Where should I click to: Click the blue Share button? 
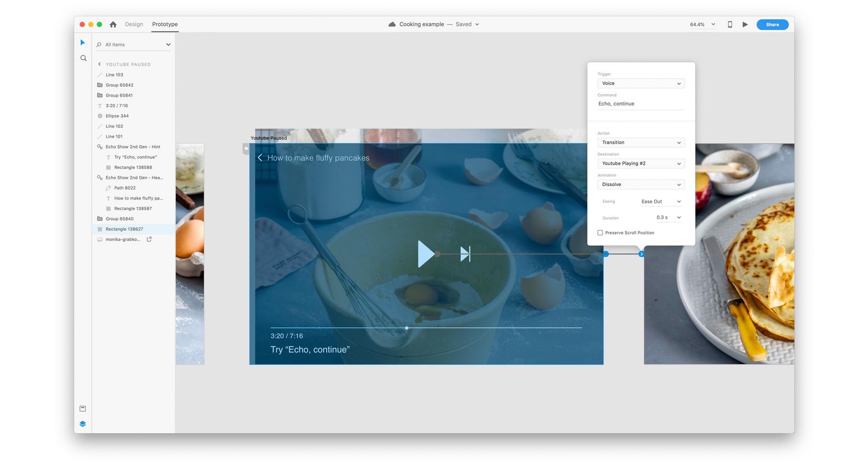[x=772, y=24]
